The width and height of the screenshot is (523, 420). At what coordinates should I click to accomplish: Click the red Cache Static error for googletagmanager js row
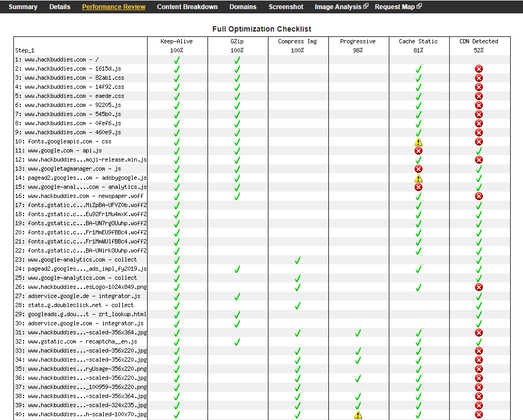418,169
